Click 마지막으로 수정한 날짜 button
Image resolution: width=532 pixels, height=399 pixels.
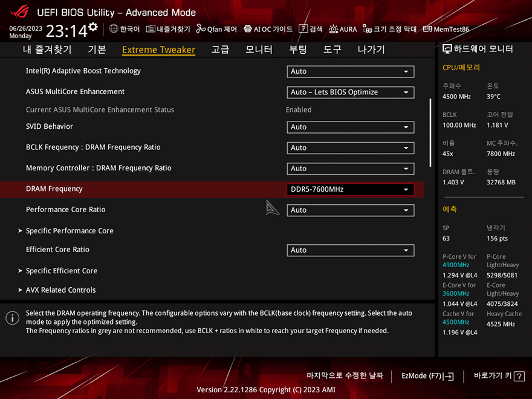pyautogui.click(x=345, y=375)
